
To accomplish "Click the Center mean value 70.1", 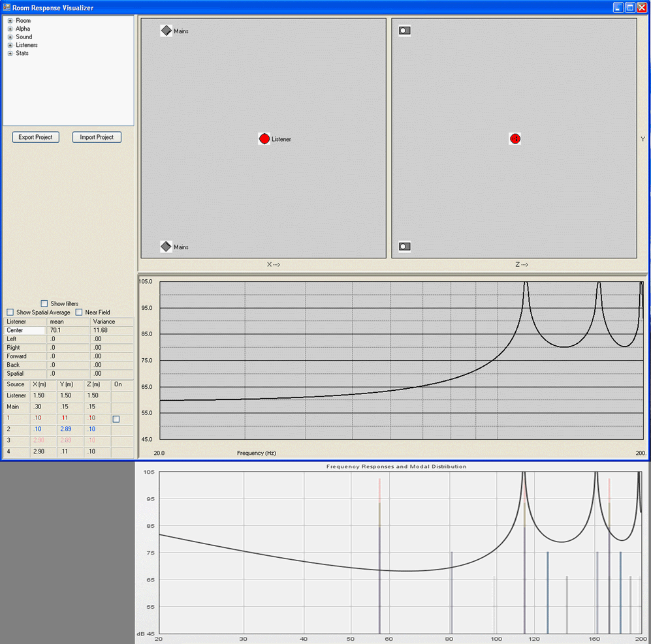I will (56, 331).
